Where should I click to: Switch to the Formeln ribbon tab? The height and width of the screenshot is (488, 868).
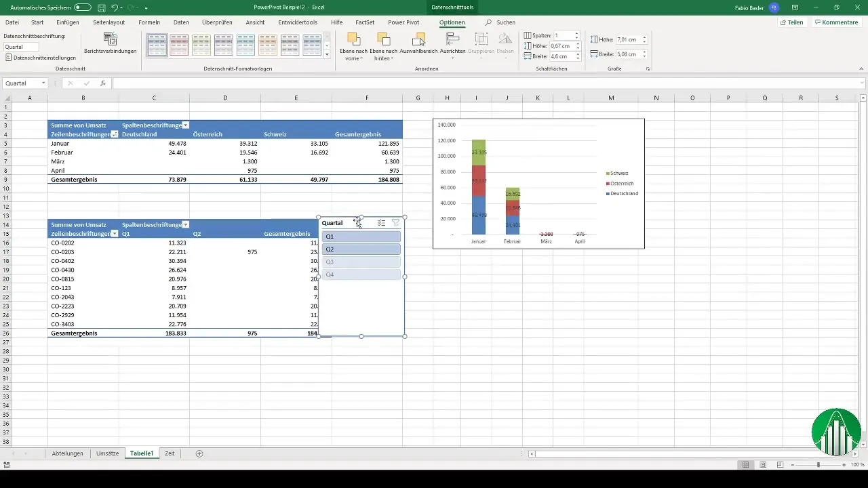[149, 22]
